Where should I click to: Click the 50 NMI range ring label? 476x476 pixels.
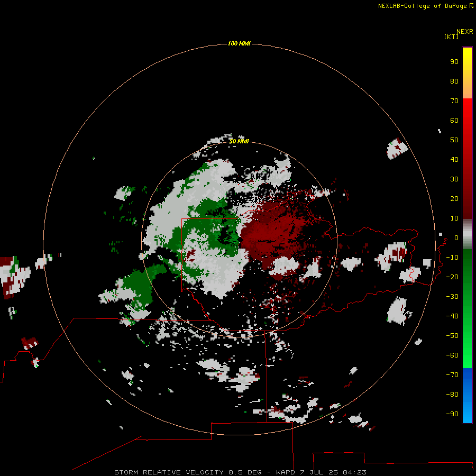[x=239, y=141]
